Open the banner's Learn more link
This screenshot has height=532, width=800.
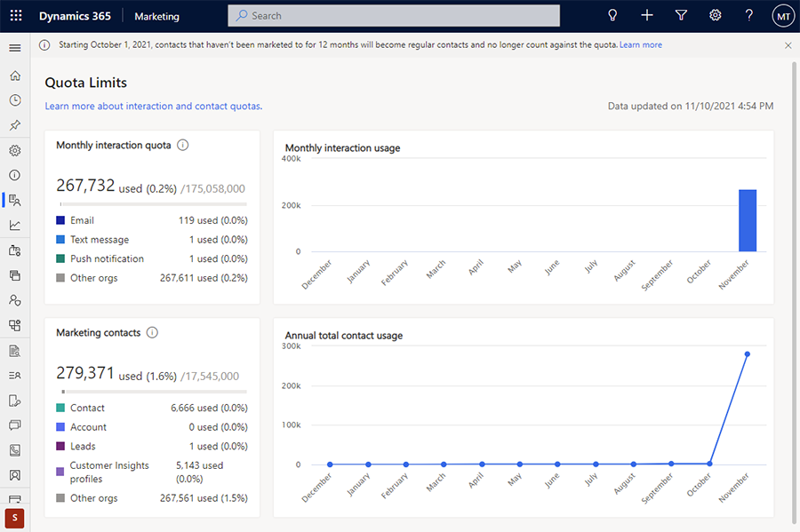pyautogui.click(x=640, y=44)
